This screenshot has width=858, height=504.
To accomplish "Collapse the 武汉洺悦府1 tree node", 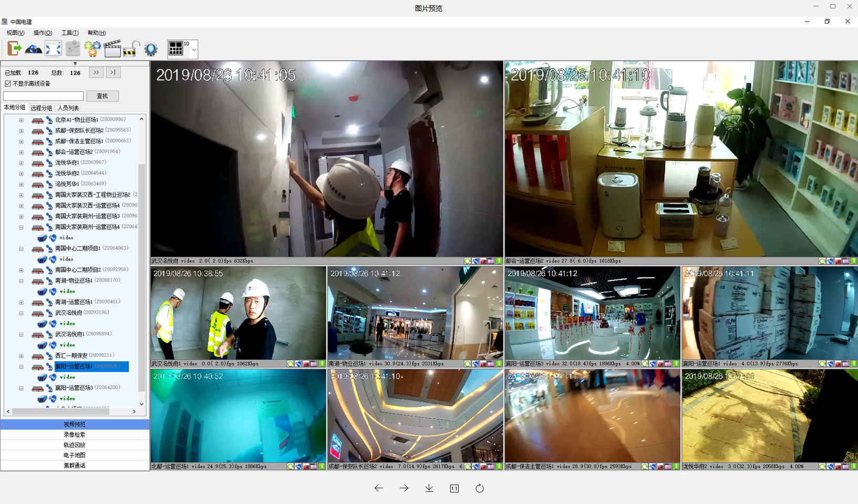I will pos(22,334).
